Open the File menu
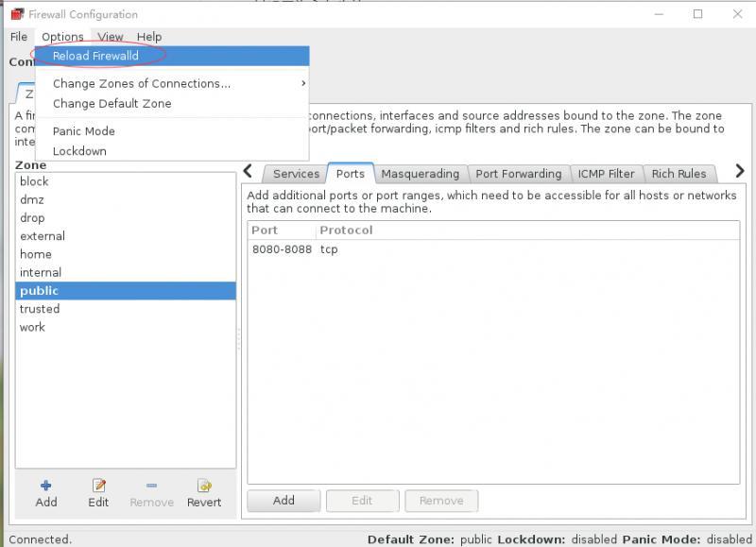 [19, 37]
